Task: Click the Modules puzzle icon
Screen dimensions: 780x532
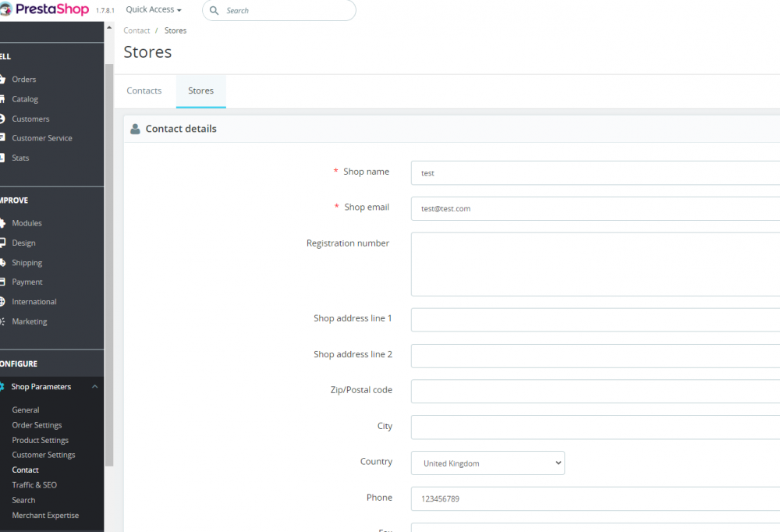Action: [x=3, y=223]
